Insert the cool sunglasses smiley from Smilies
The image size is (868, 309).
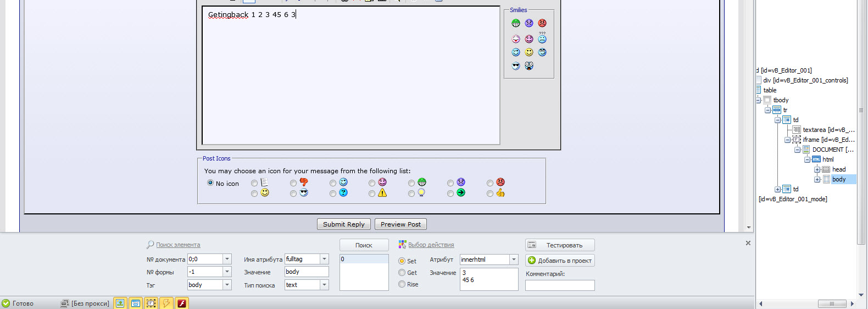point(516,65)
